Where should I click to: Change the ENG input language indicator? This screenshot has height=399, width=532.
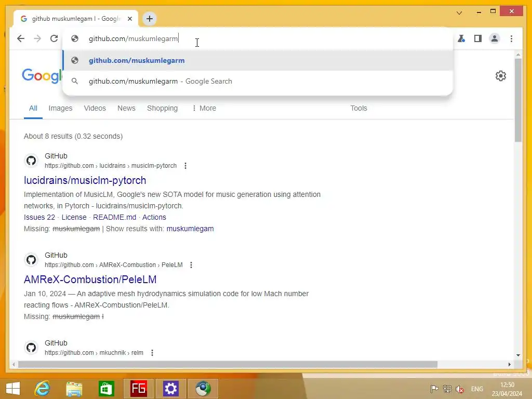tap(477, 389)
